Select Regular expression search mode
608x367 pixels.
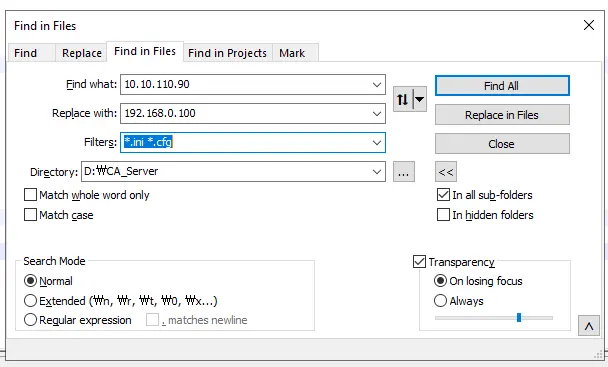click(30, 320)
